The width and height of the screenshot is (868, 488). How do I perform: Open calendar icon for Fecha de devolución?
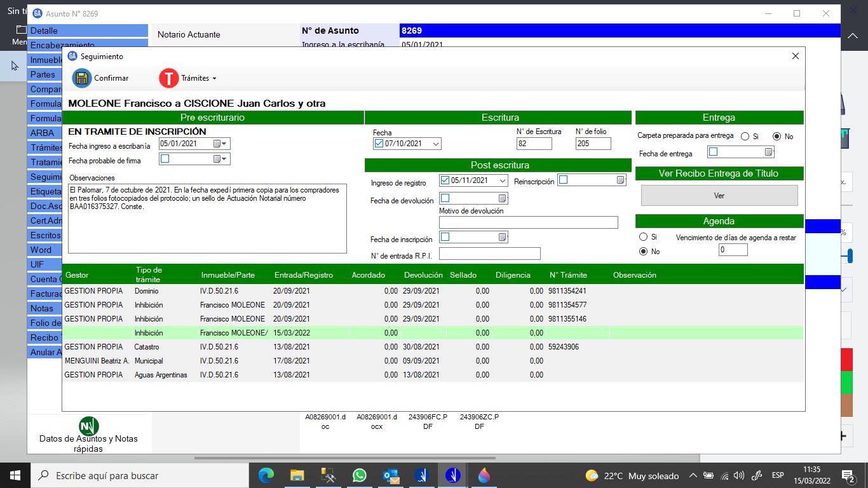(x=502, y=198)
